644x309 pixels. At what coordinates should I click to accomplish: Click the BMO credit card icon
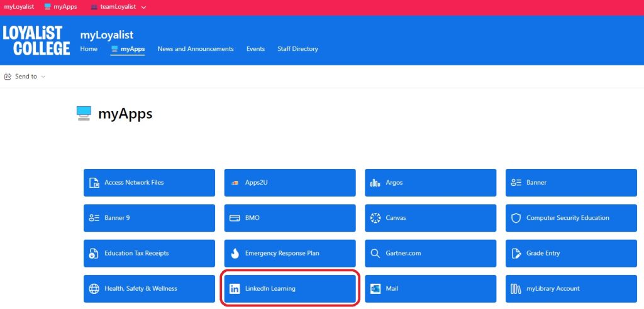235,218
